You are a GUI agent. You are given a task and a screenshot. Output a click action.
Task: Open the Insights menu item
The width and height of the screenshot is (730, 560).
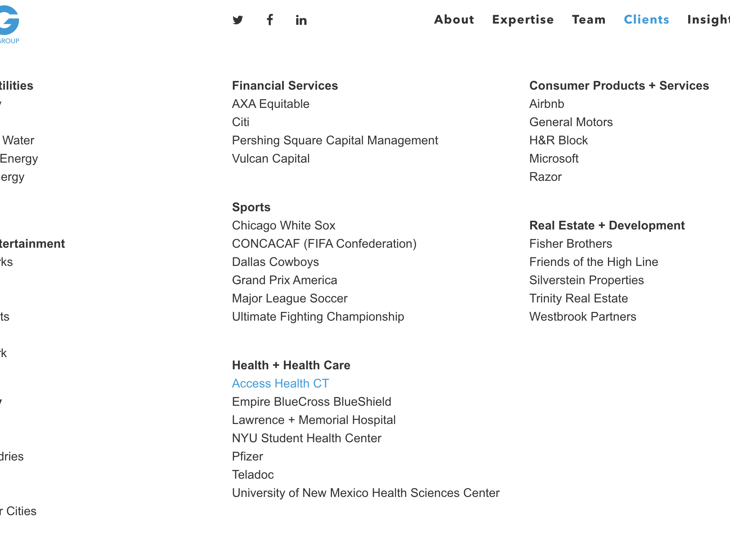coord(708,19)
